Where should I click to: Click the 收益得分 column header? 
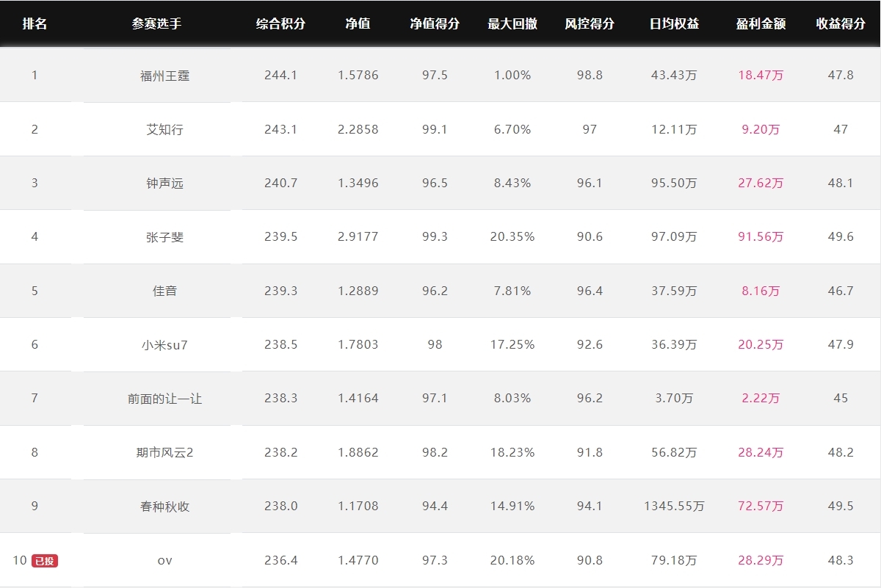coord(841,23)
